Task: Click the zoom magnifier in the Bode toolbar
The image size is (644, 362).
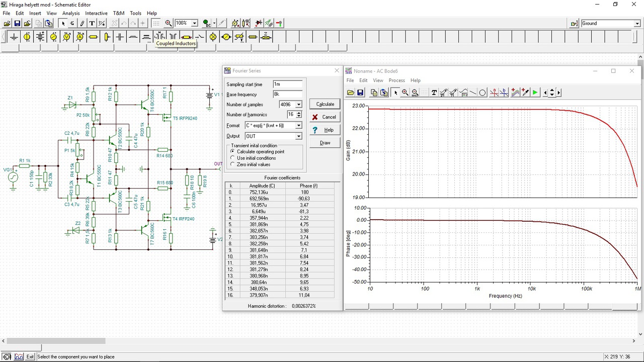Action: 405,93
